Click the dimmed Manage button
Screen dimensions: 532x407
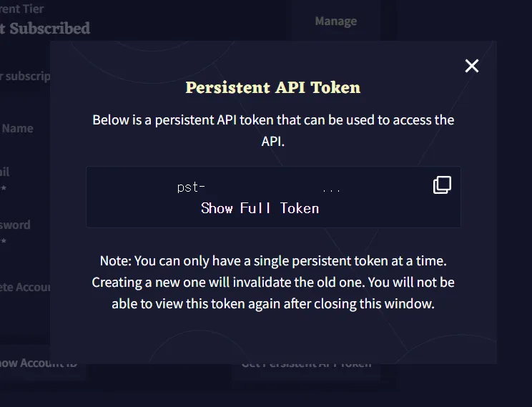coord(336,21)
